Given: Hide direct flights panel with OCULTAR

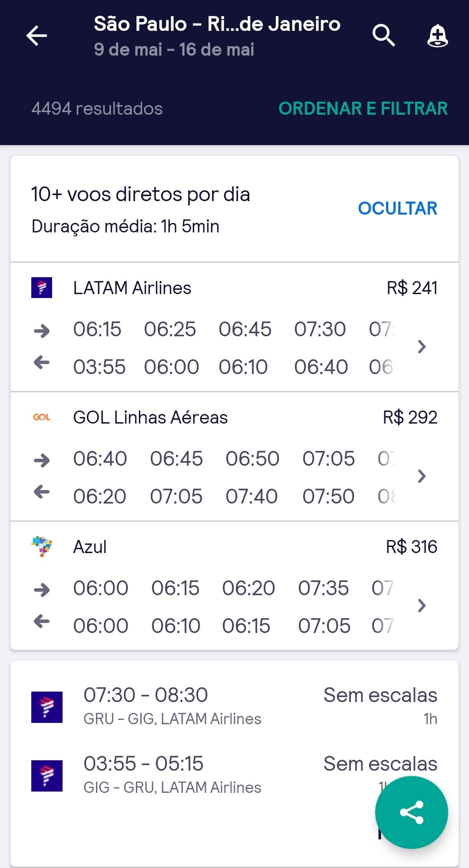Looking at the screenshot, I should click(x=398, y=208).
